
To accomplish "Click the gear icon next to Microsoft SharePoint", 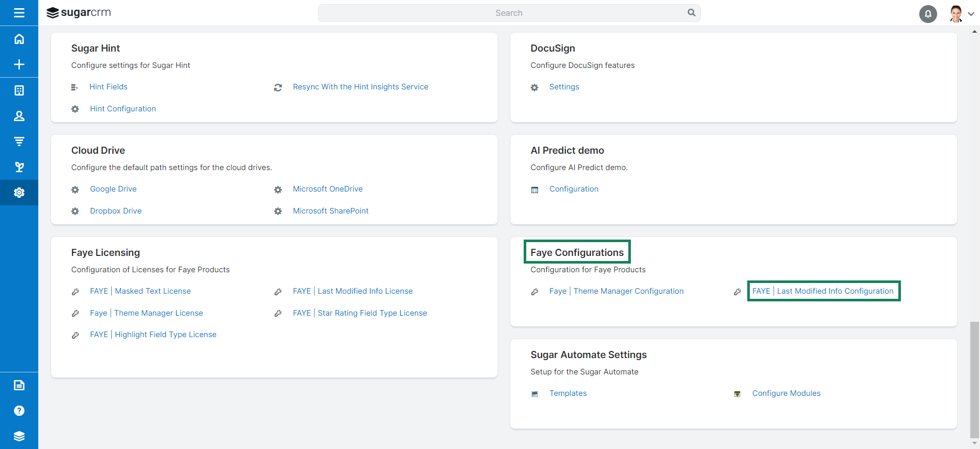I will click(x=278, y=211).
